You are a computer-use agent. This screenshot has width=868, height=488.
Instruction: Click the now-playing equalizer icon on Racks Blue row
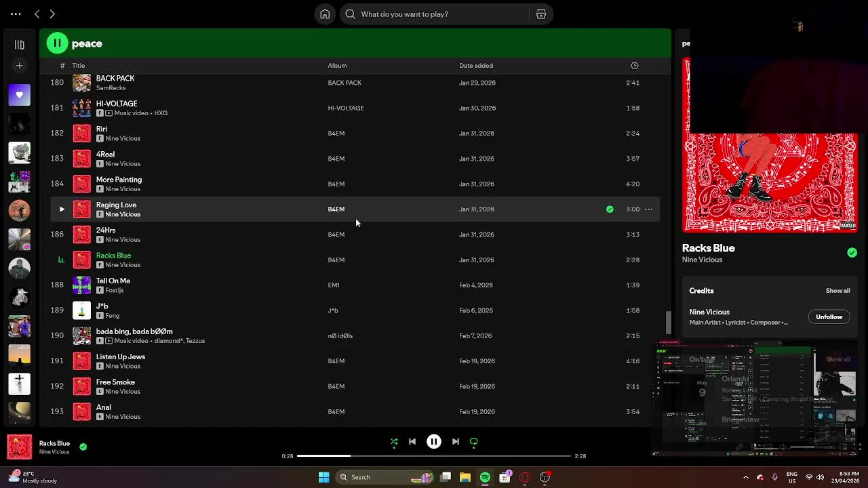(61, 260)
